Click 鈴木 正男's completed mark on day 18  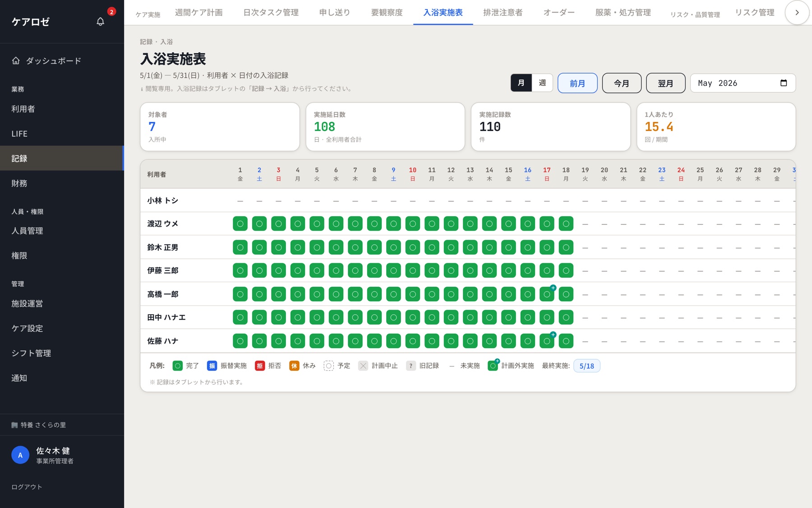point(566,247)
